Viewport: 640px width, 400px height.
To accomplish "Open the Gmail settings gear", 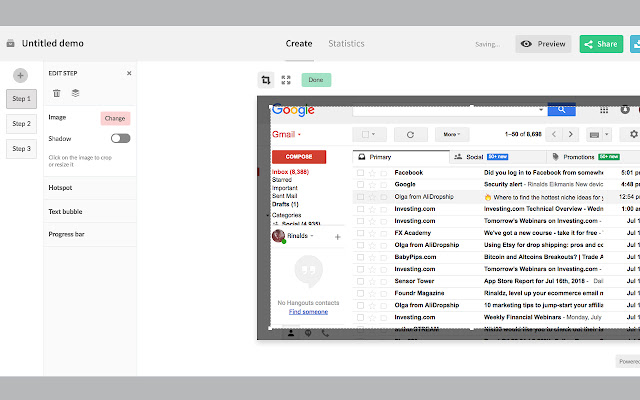I will [x=633, y=134].
